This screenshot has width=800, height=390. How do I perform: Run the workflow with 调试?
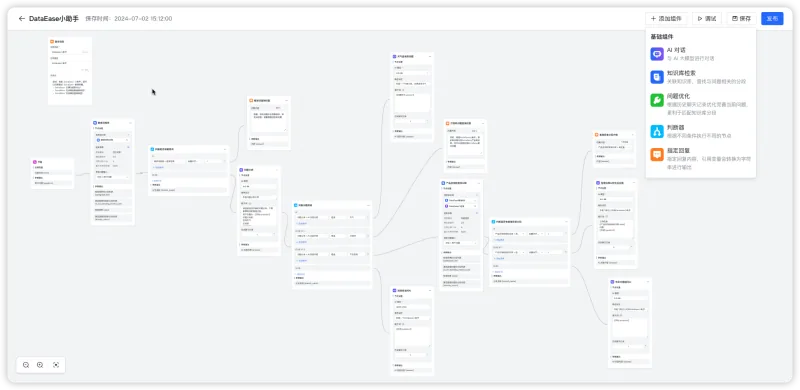tap(707, 18)
